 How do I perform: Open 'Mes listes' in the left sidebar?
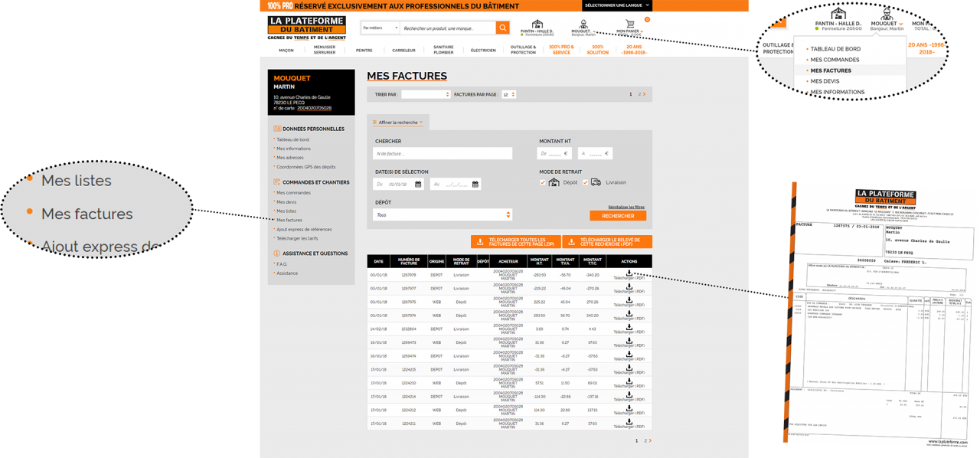click(x=286, y=211)
